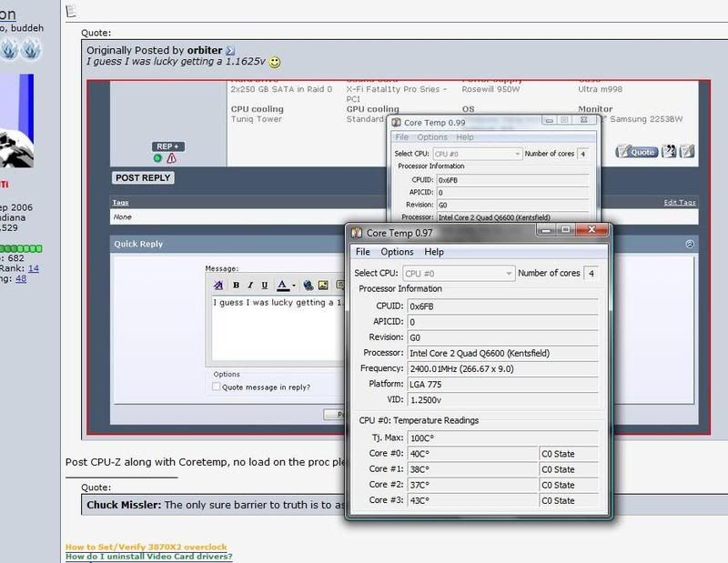The height and width of the screenshot is (563, 728).
Task: Click the Rank 14 link in the sidebar
Action: point(34,268)
